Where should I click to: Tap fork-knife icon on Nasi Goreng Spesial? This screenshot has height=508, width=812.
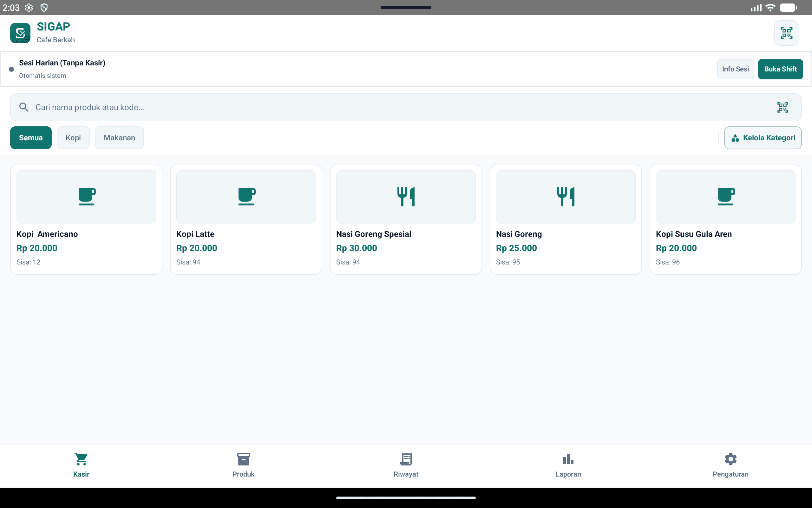click(x=406, y=197)
